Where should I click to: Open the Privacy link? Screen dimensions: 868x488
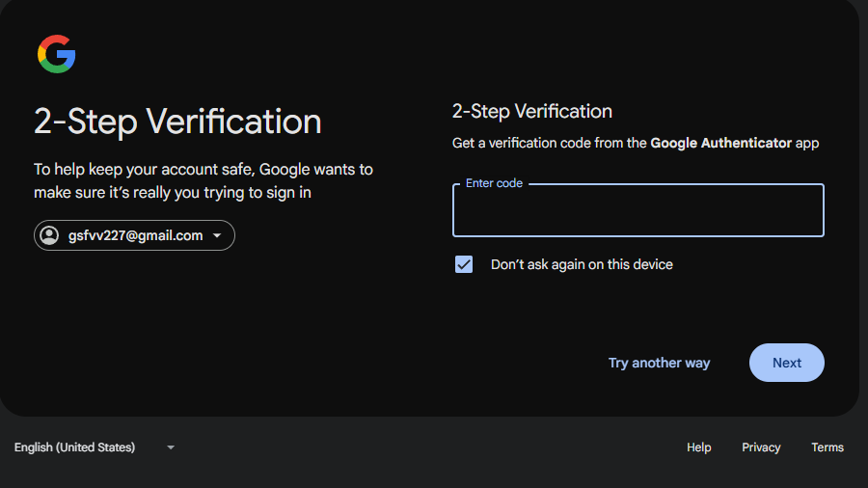point(761,447)
